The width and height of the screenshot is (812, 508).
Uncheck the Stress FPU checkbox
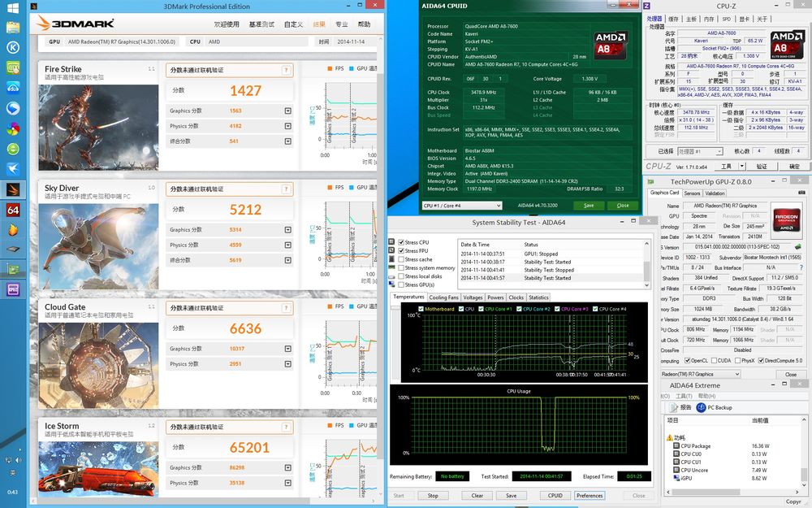point(401,251)
